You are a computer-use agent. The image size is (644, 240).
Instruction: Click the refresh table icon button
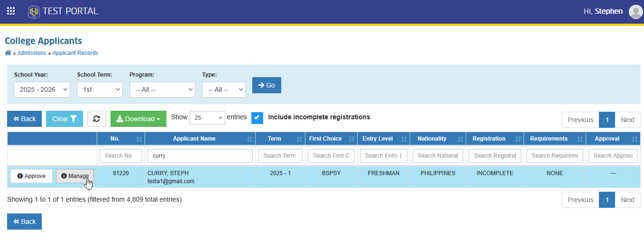[97, 119]
